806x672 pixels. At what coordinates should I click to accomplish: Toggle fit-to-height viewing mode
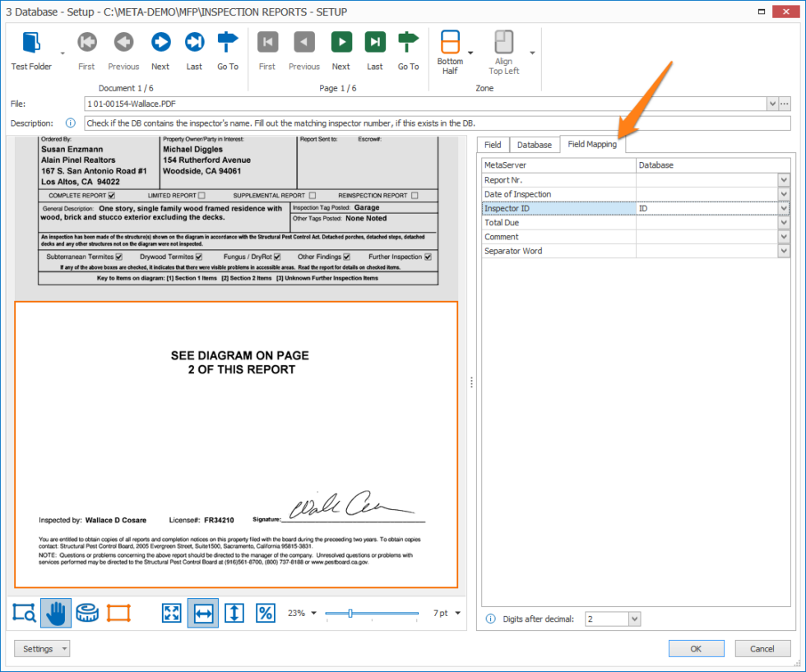[x=234, y=613]
